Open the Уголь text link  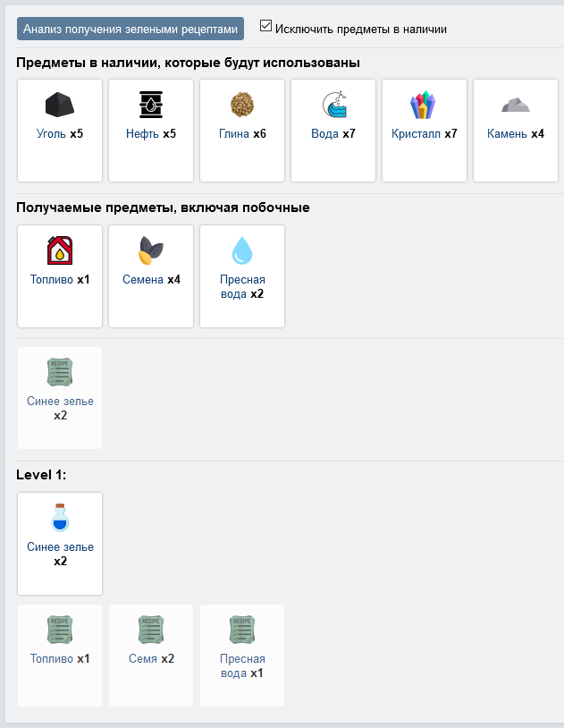point(51,134)
